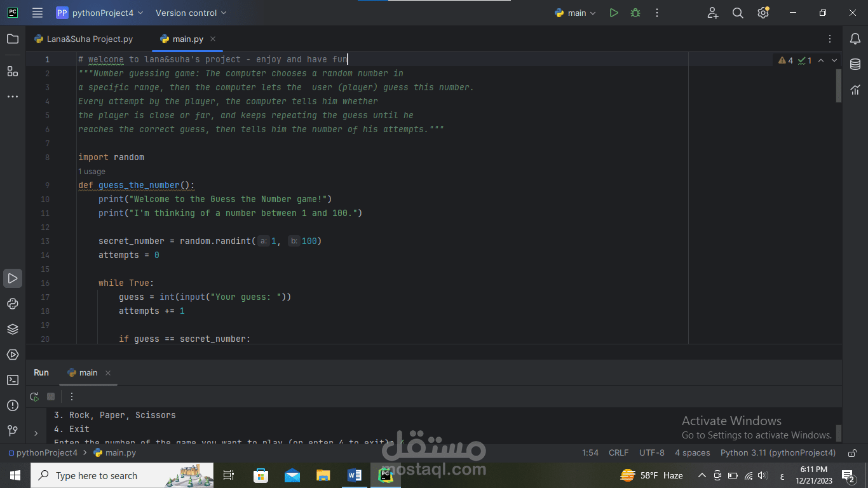
Task: Open the Git version control tool window
Action: (x=13, y=431)
